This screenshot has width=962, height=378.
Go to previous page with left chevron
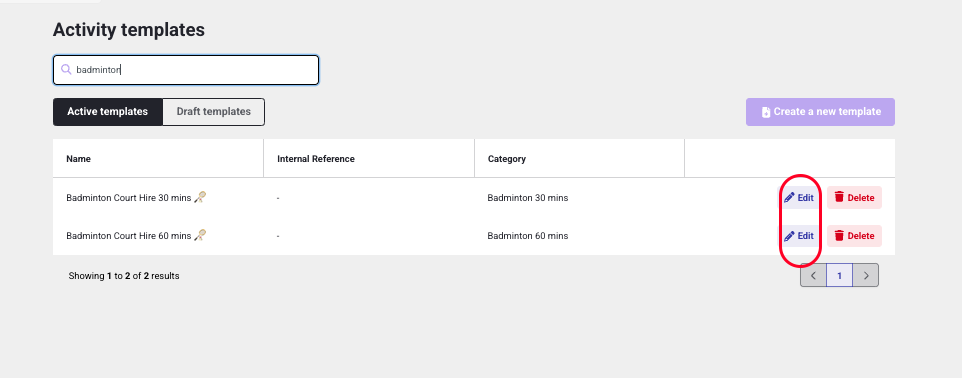[x=814, y=276]
